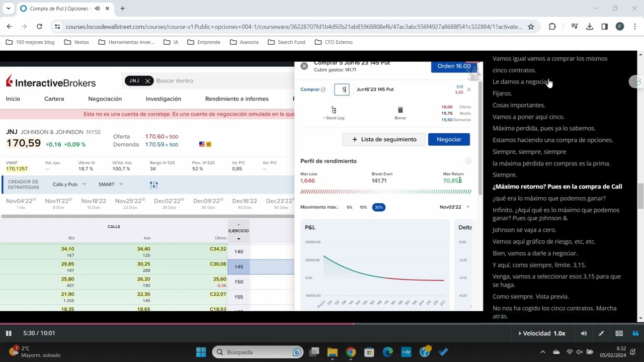The width and height of the screenshot is (644, 362).
Task: Open the Cartera menu
Action: 54,99
